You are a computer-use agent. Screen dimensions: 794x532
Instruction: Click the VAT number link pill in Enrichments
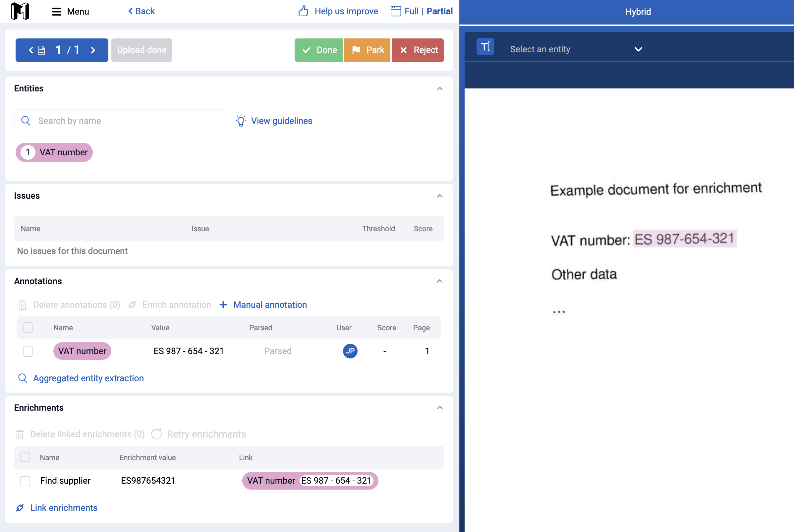310,481
